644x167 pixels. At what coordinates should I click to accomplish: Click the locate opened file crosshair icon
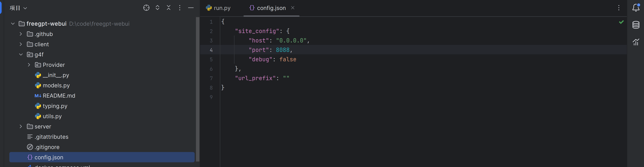146,8
